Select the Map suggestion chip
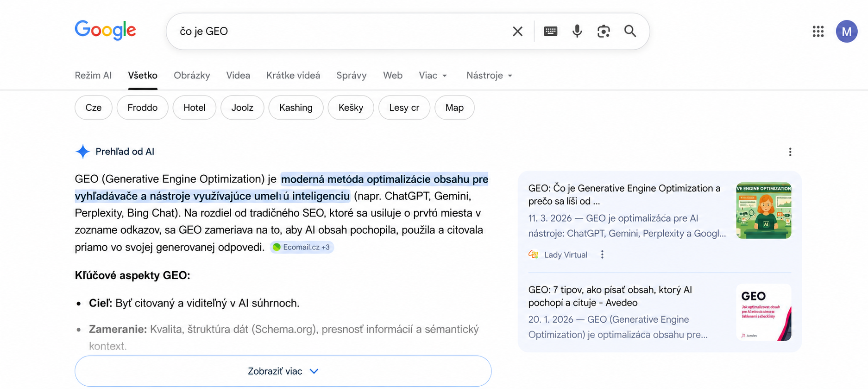 pyautogui.click(x=454, y=108)
